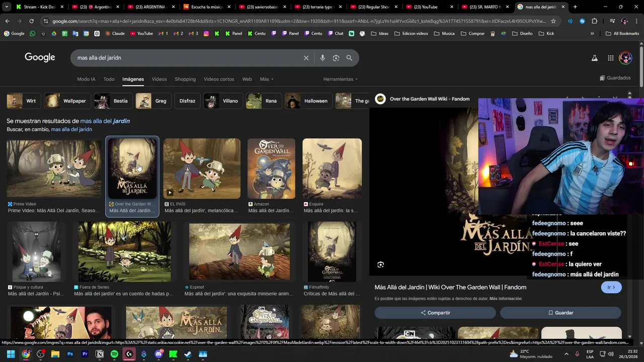Open Over the Garden Wall Wiki - Fandom link
The height and width of the screenshot is (362, 644).
click(430, 99)
